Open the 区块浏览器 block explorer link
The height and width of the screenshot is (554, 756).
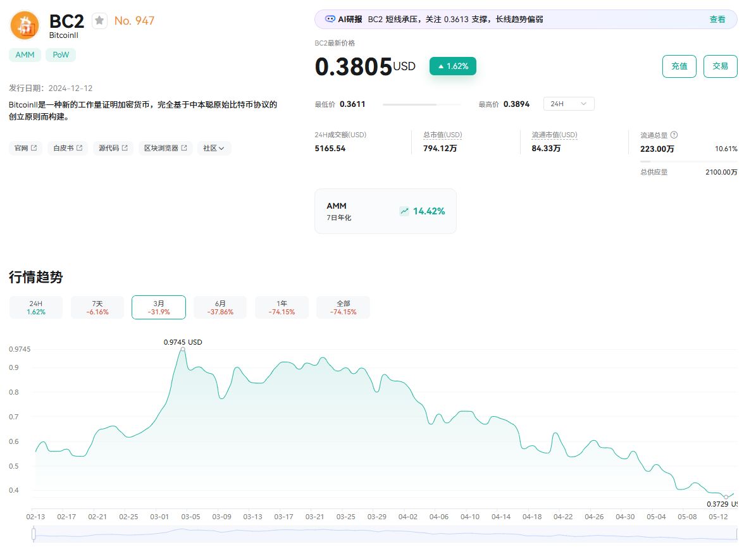165,148
